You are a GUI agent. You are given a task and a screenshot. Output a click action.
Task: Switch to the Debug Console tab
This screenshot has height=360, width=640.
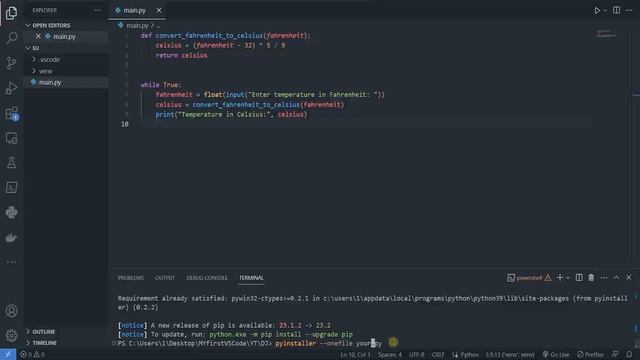pyautogui.click(x=207, y=278)
